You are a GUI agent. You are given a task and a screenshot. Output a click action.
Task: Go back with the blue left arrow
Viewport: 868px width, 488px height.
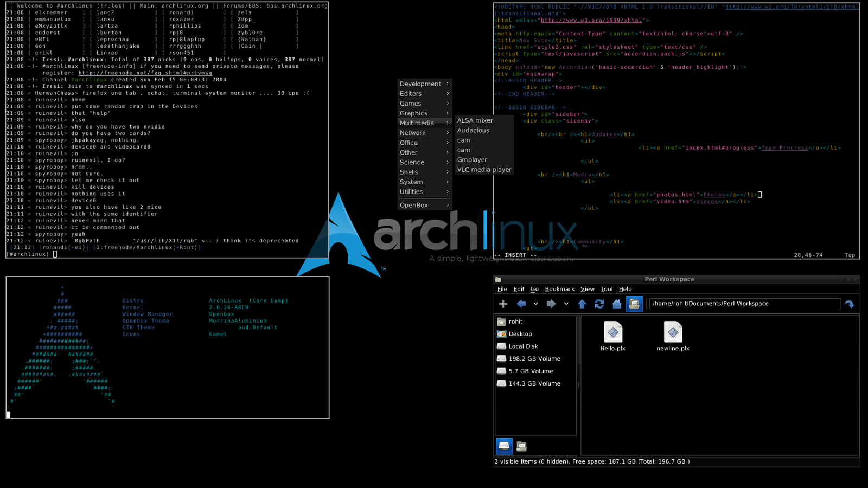pyautogui.click(x=521, y=304)
